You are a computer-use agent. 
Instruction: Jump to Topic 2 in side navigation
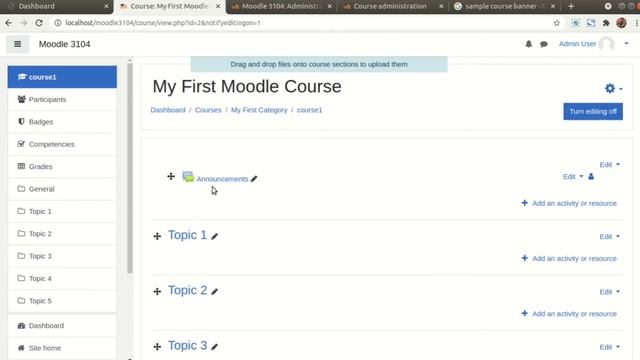[62, 234]
